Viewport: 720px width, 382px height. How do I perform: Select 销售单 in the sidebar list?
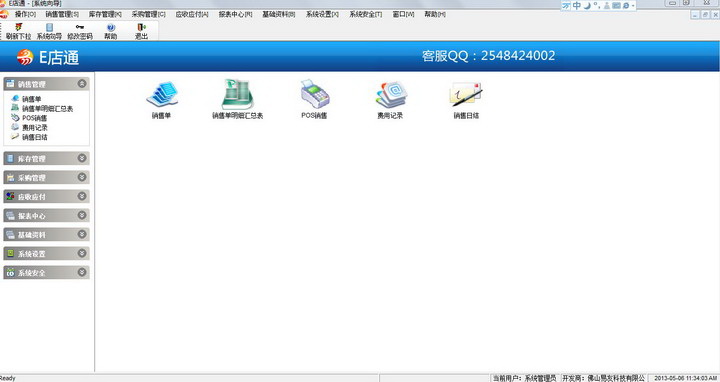pyautogui.click(x=26, y=99)
